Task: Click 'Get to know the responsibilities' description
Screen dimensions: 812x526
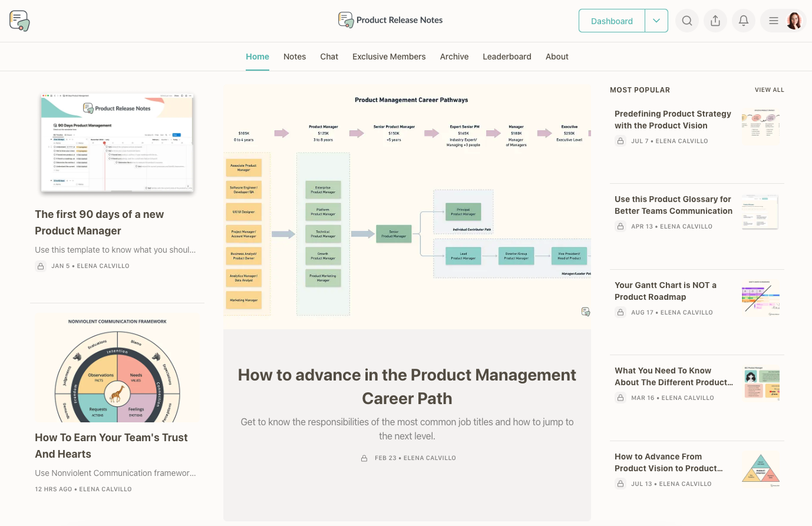Action: [407, 429]
